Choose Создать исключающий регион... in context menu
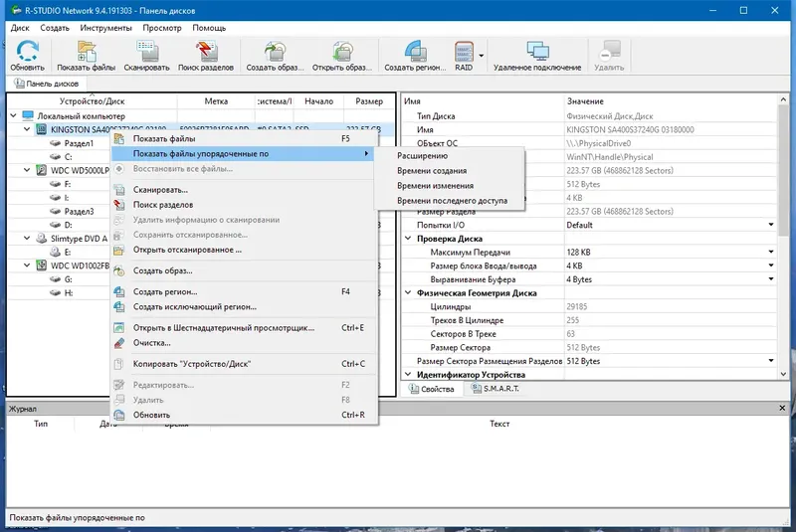 244,307
